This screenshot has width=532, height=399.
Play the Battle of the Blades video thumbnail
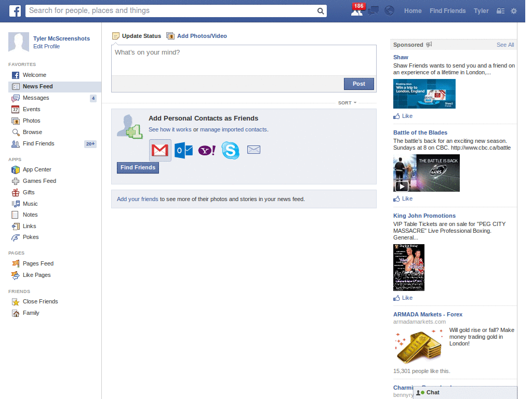pos(427,173)
